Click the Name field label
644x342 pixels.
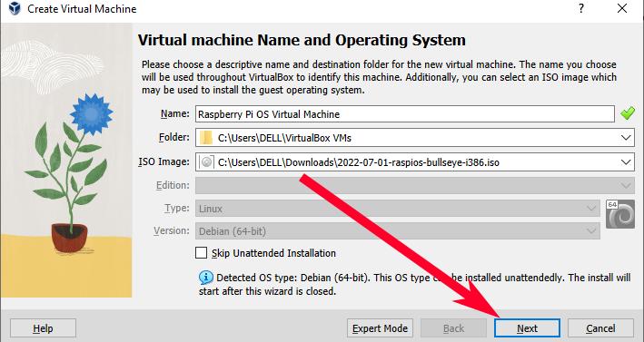(175, 113)
